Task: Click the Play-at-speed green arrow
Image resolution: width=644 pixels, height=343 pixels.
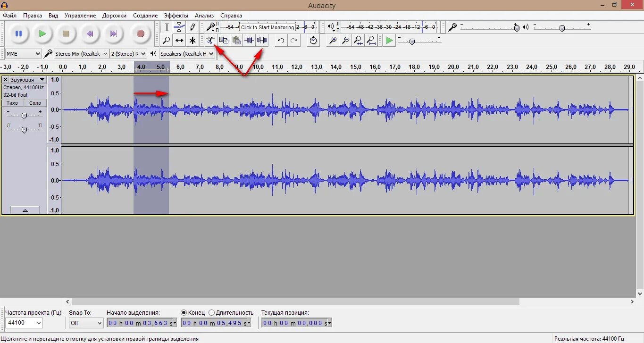Action: [389, 41]
